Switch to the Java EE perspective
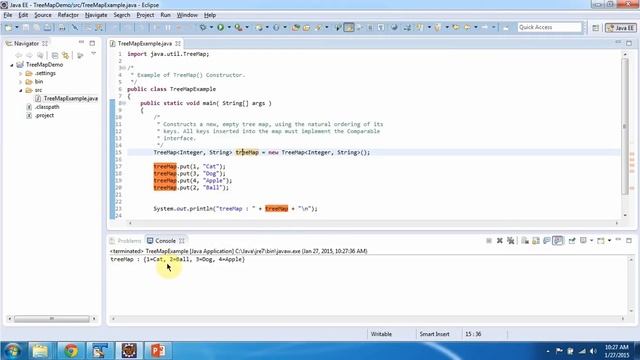This screenshot has width=640, height=360. tap(621, 28)
